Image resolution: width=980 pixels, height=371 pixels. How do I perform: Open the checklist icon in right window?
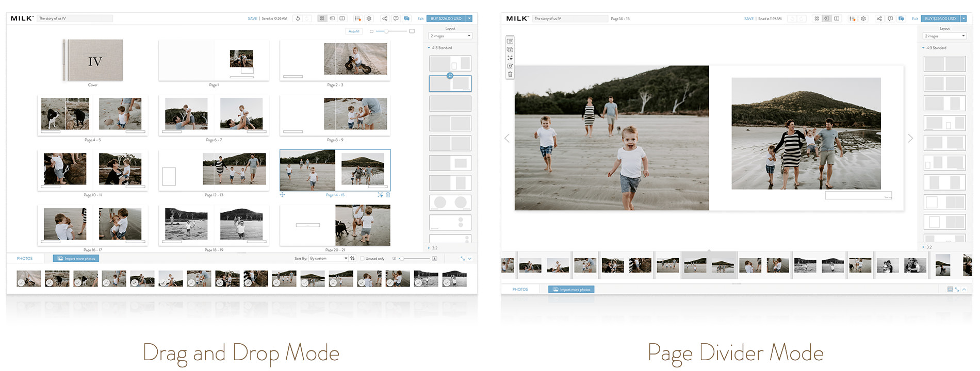pyautogui.click(x=853, y=19)
